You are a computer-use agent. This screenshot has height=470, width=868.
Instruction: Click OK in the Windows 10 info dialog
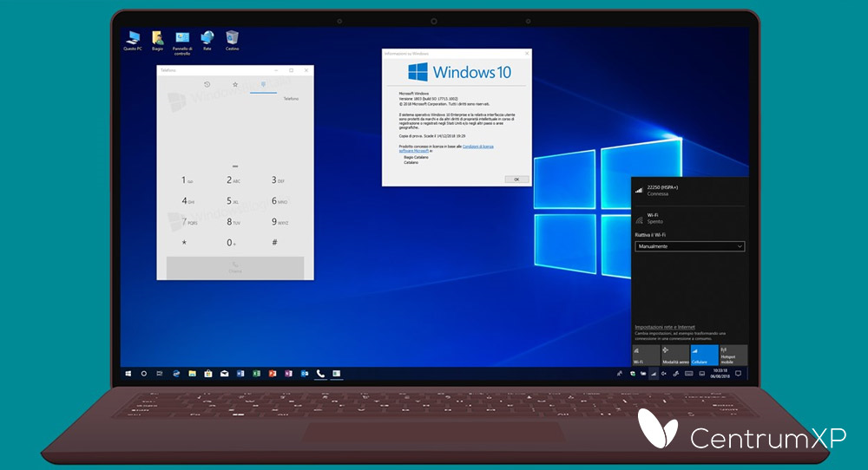pos(516,180)
